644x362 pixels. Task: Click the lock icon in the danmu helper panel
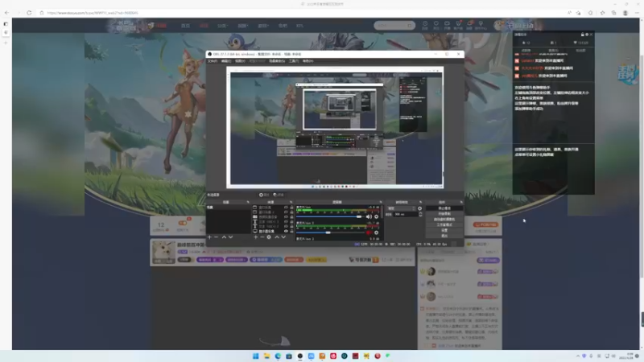582,35
